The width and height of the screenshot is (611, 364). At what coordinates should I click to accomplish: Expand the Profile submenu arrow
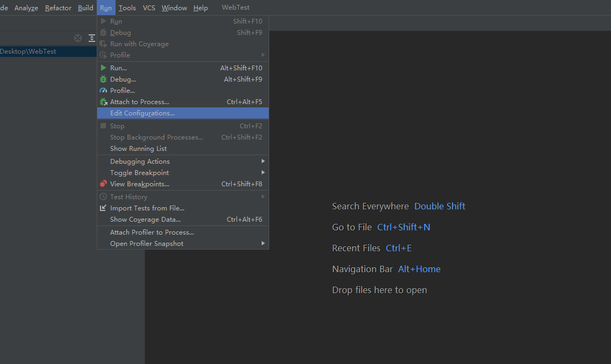coord(263,55)
